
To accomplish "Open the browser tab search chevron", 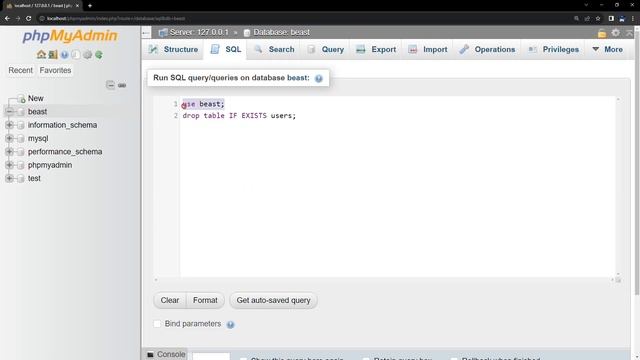I will point(586,5).
